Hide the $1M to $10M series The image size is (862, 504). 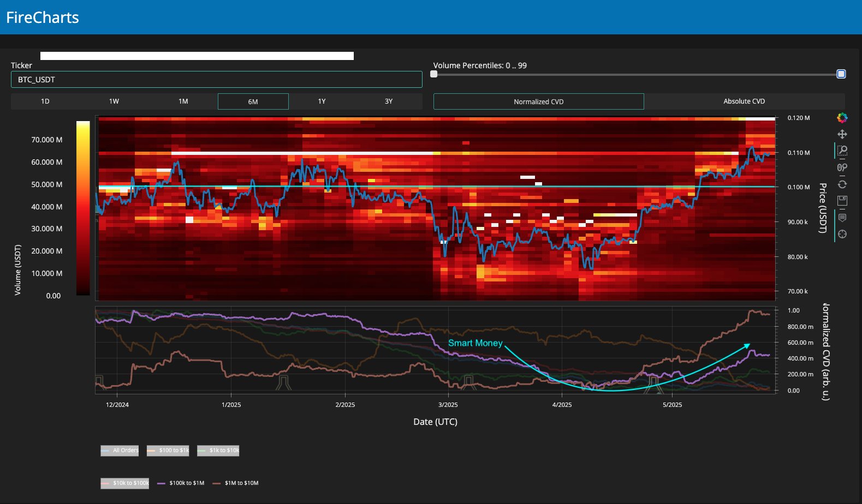pyautogui.click(x=236, y=483)
